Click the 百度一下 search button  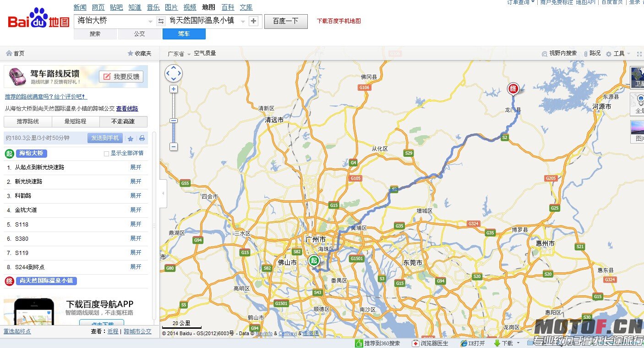tap(286, 21)
